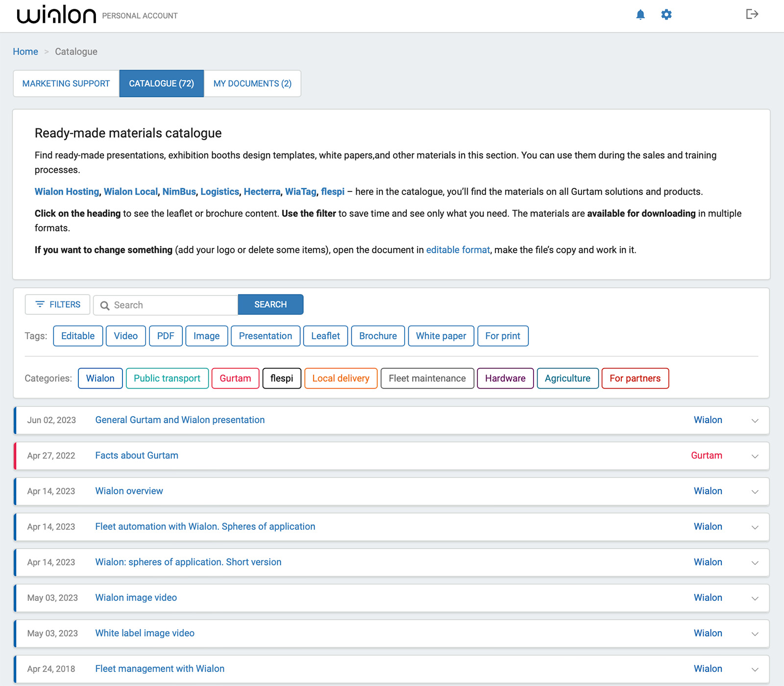Switch to the MY DOCUMENTS tab
784x686 pixels.
(252, 83)
